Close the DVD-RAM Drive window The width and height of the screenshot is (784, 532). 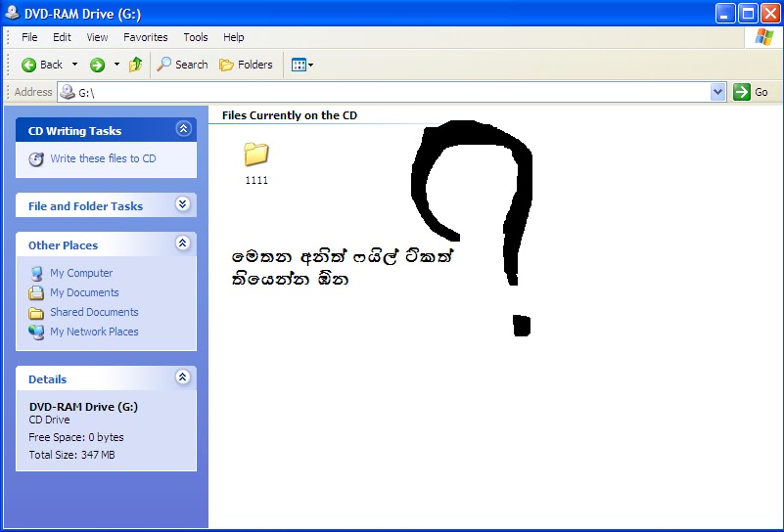[770, 14]
